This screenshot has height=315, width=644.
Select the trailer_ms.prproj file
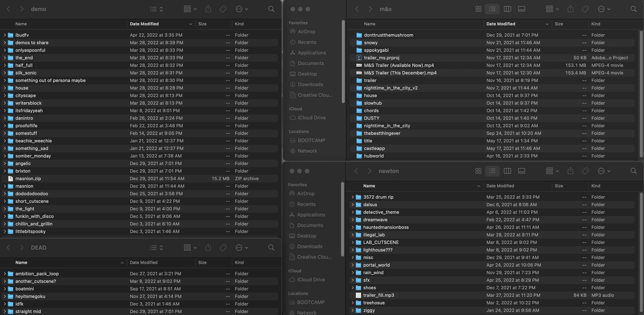pyautogui.click(x=381, y=58)
